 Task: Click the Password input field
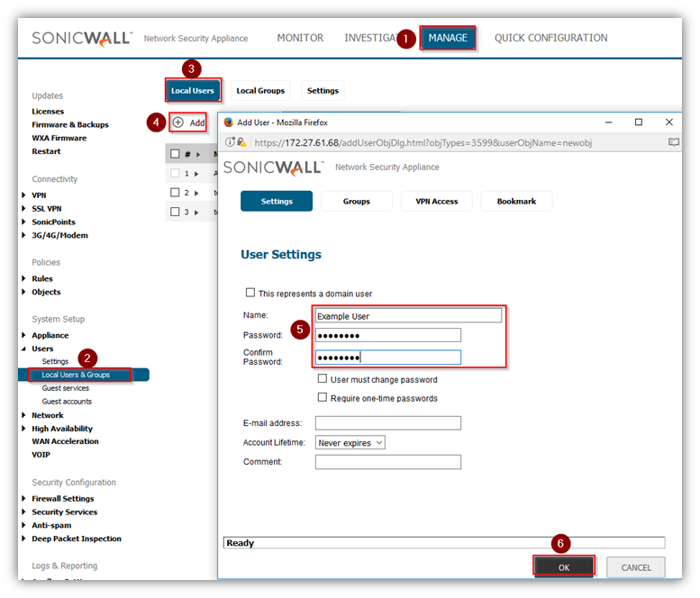388,335
